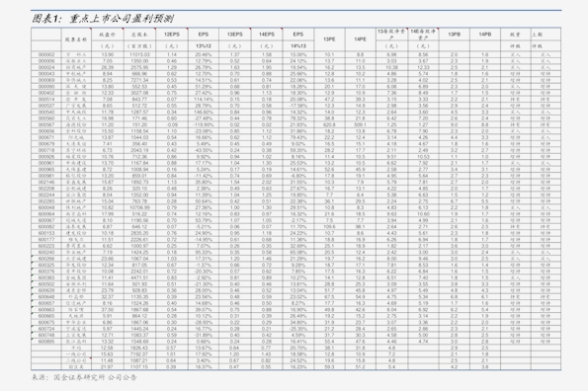Click the 14%13 EPS growth subheader
The height and width of the screenshot is (391, 588).
click(298, 45)
